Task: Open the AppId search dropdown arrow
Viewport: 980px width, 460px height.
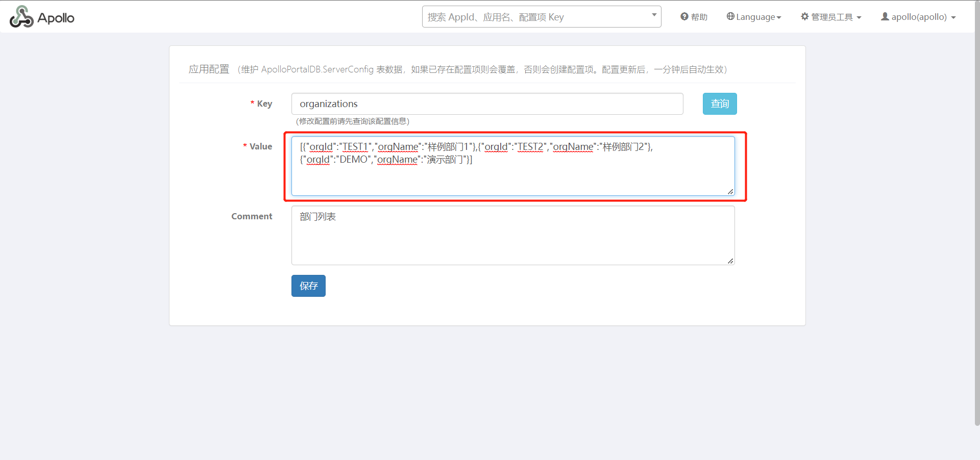Action: [654, 15]
